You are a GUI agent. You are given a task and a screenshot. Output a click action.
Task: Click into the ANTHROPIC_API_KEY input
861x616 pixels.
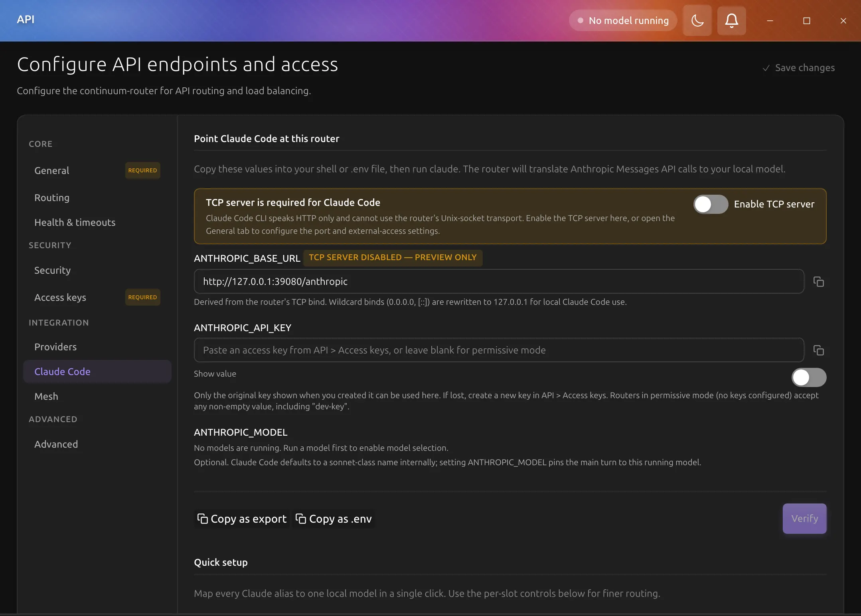(499, 350)
